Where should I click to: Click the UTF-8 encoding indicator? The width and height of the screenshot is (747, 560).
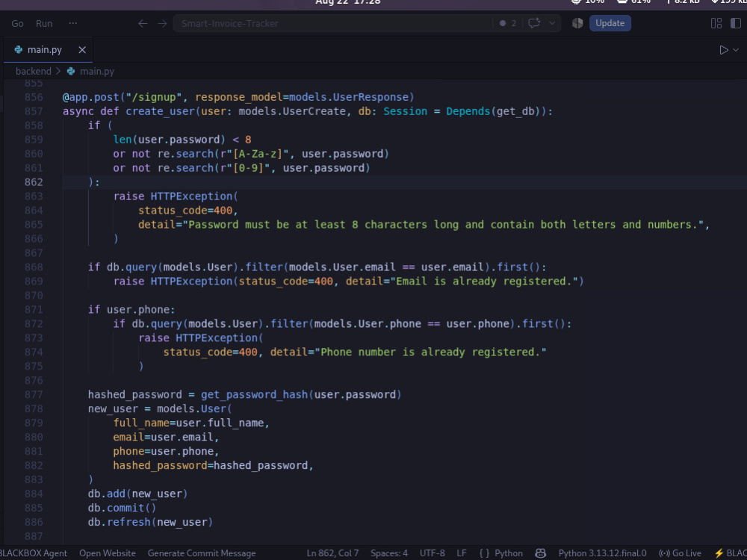(x=432, y=553)
